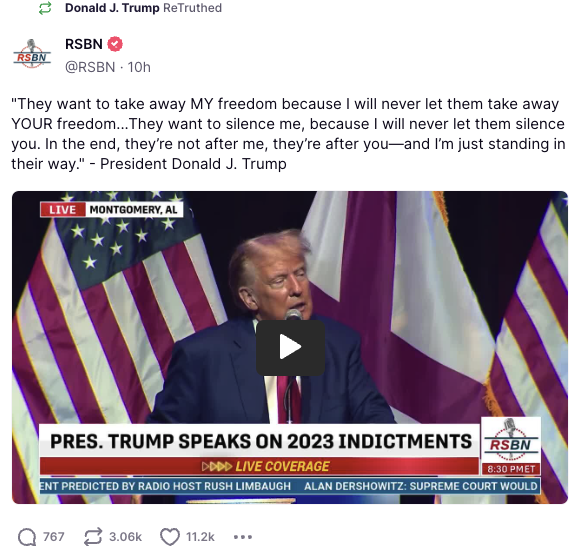Open the three-dot more options menu
Viewport: 577px width, 546px height.
(x=243, y=537)
